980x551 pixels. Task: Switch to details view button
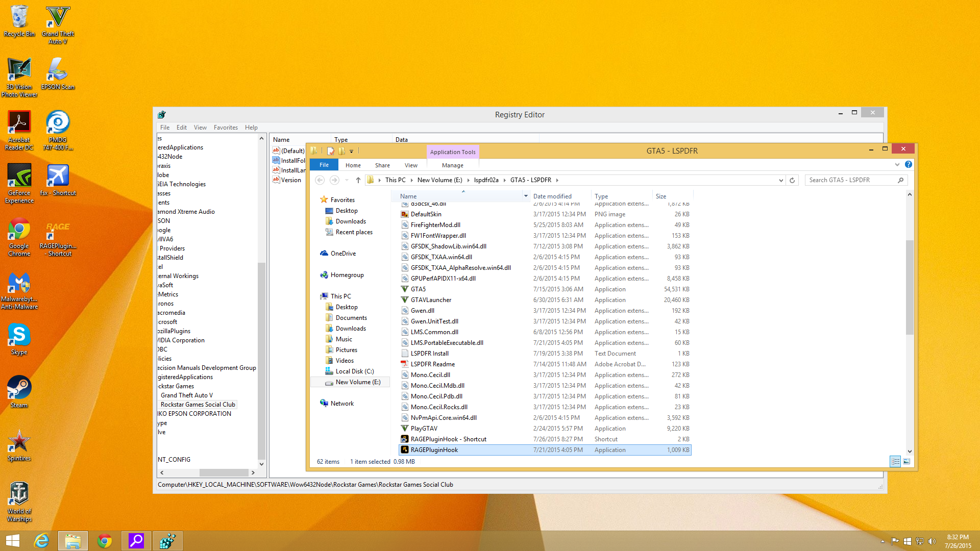click(x=895, y=461)
